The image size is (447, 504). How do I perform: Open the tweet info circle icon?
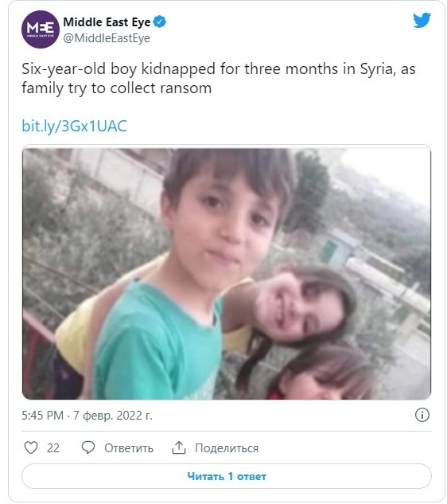coord(422,415)
